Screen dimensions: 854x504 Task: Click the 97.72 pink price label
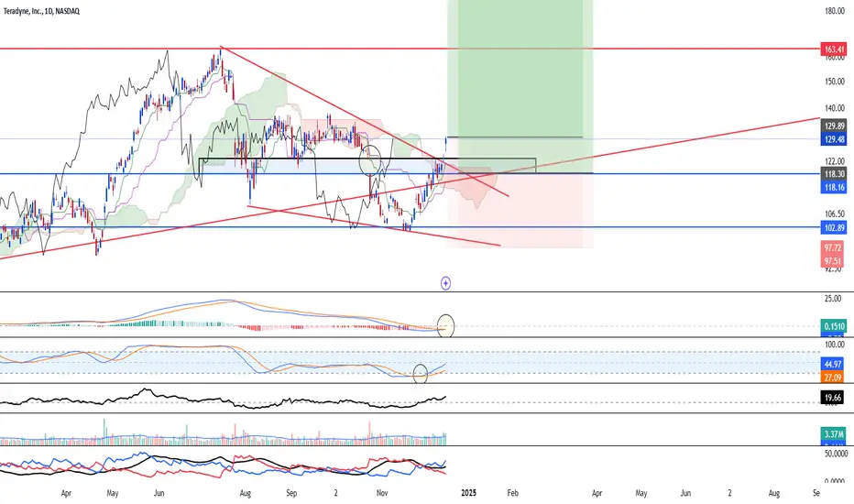click(833, 248)
